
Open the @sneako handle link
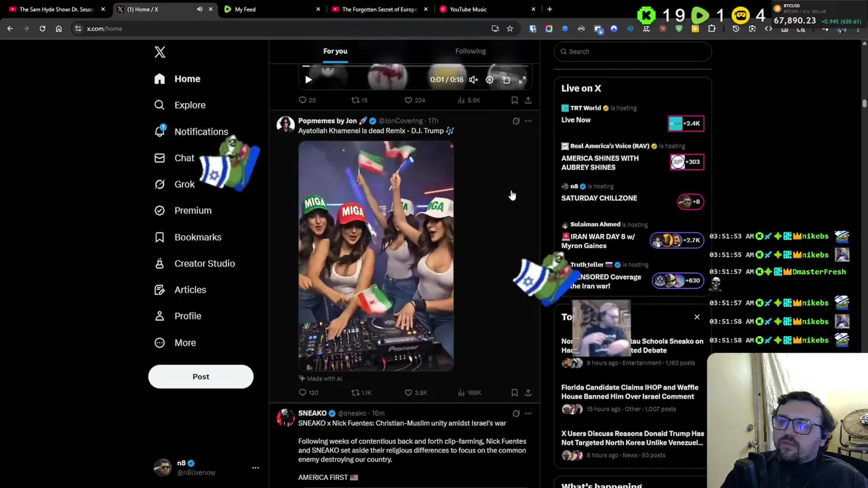coord(352,413)
